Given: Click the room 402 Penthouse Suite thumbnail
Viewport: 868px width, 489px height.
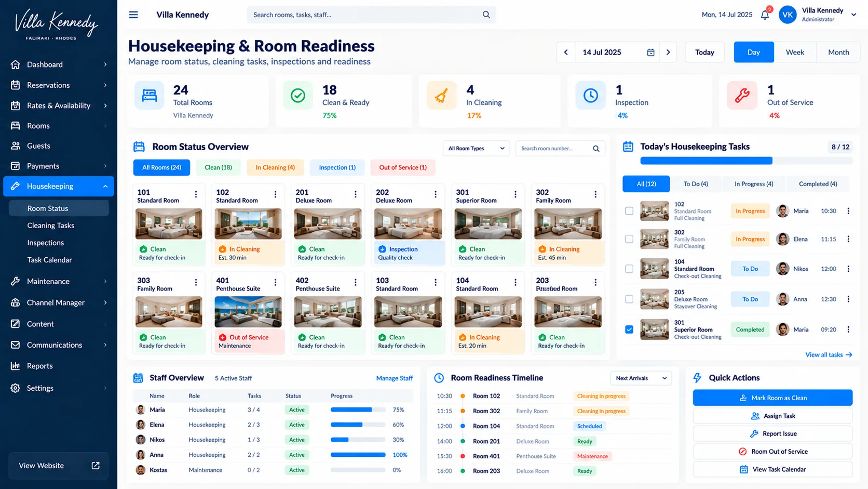Looking at the screenshot, I should [x=328, y=312].
